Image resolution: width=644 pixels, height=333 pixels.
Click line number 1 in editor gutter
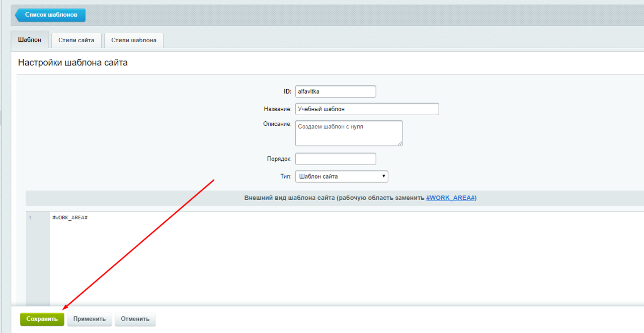pyautogui.click(x=30, y=217)
